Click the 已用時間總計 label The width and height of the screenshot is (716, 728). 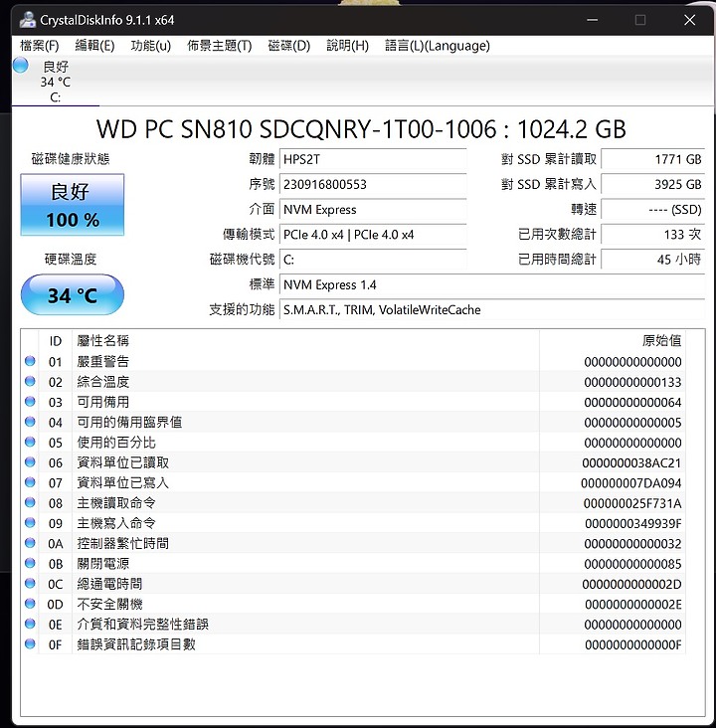click(557, 260)
